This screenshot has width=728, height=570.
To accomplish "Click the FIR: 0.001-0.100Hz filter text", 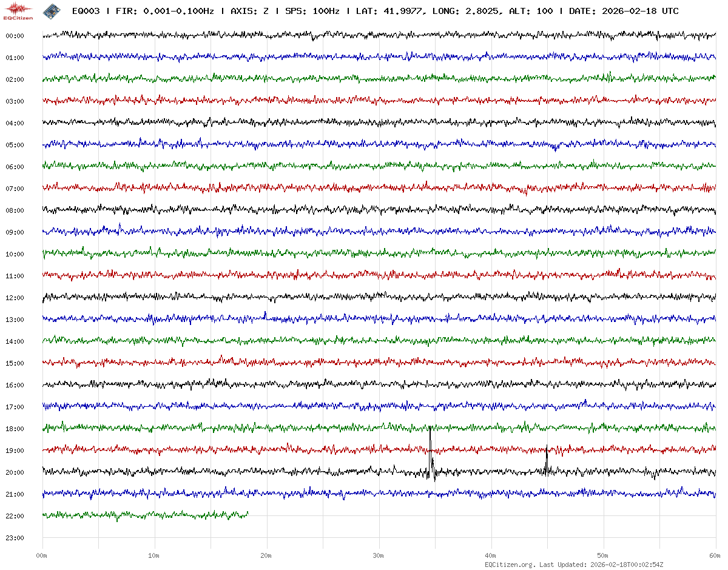I will pyautogui.click(x=164, y=11).
